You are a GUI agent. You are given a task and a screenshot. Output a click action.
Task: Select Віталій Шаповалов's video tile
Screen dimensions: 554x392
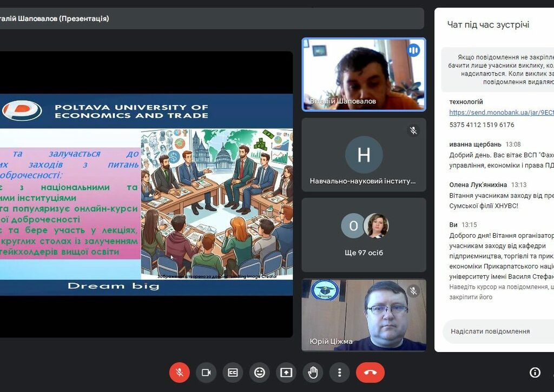tap(364, 74)
